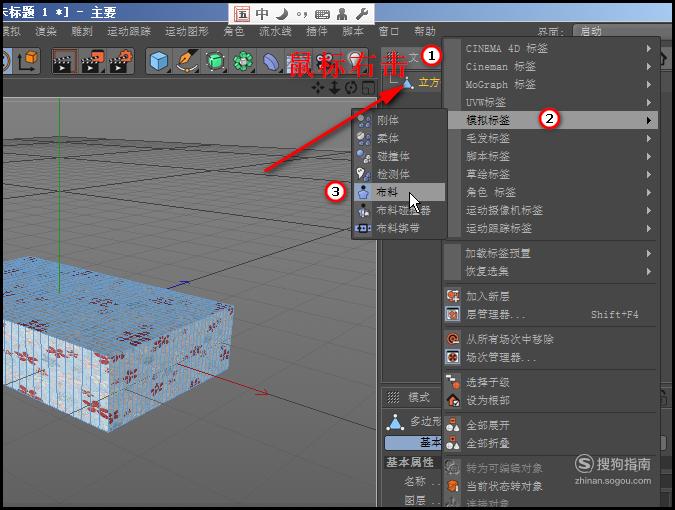Viewport: 675px width, 510px height.
Task: Open the Array modeling objects icon
Action: coord(243,61)
